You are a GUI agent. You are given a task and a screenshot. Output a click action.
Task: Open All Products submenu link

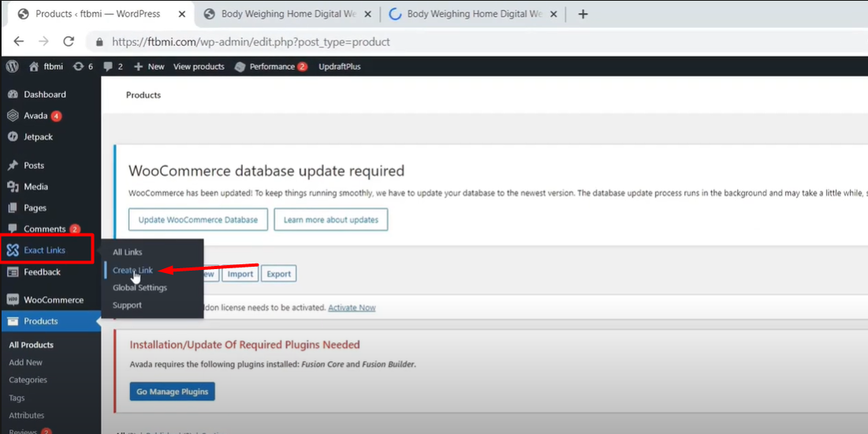pyautogui.click(x=31, y=345)
